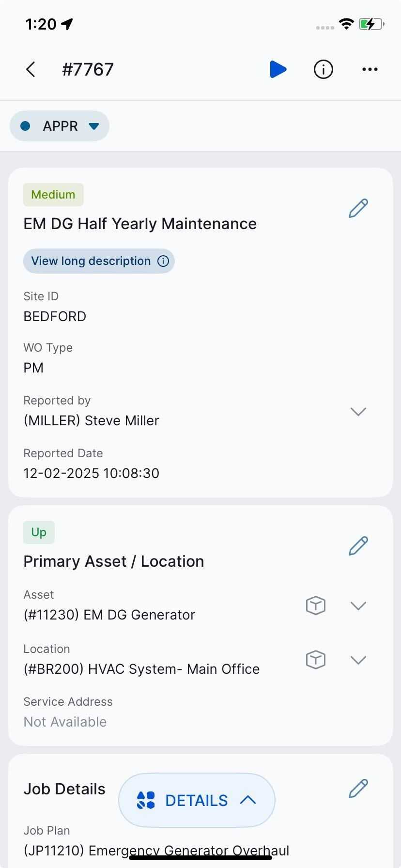
Task: Edit EM DG Half Yearly Maintenance details
Action: pyautogui.click(x=358, y=208)
